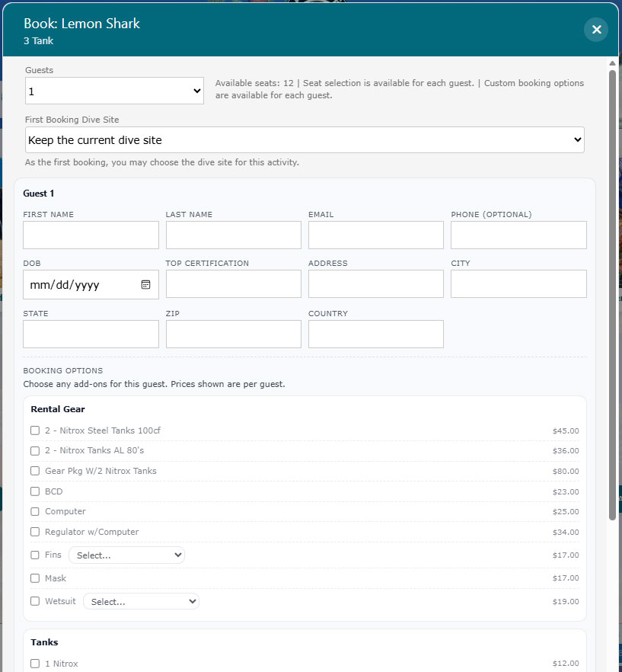Click the Guest 1 heading
The image size is (622, 672).
coord(39,194)
